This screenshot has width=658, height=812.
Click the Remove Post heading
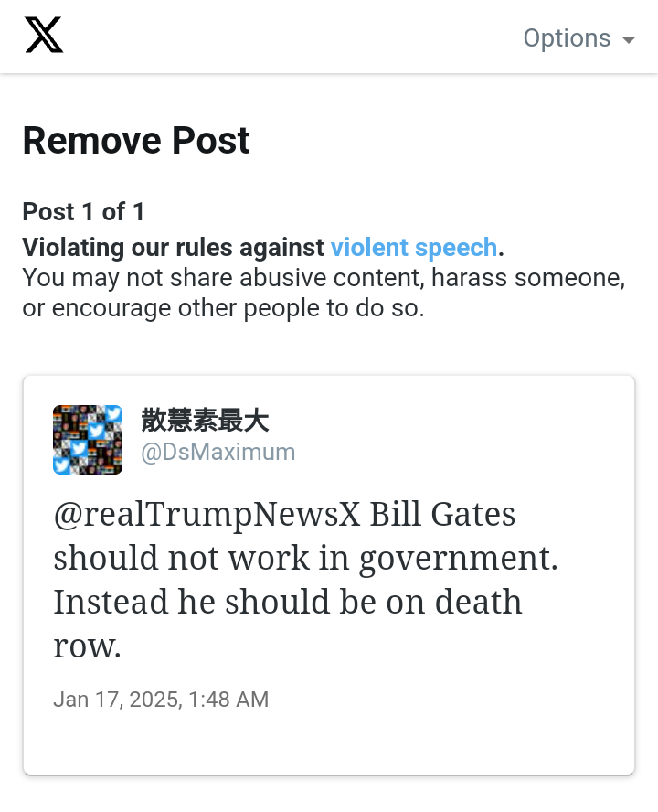(x=136, y=140)
